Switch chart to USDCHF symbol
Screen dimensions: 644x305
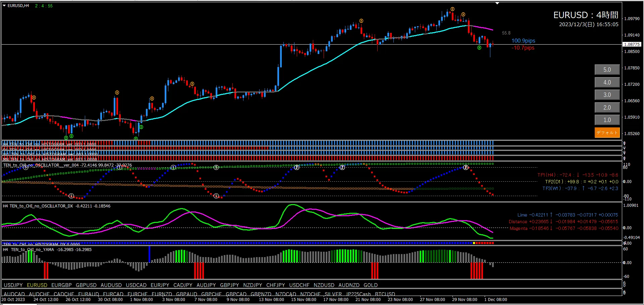pos(300,285)
